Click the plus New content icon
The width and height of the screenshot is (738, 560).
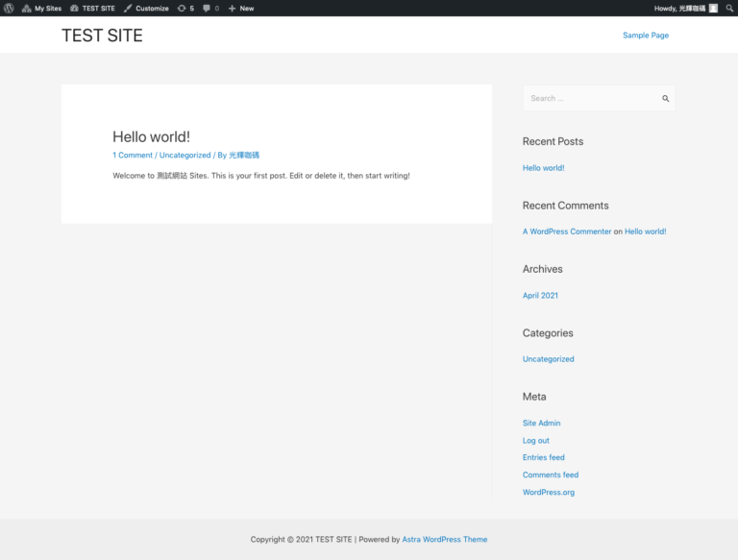pyautogui.click(x=232, y=8)
